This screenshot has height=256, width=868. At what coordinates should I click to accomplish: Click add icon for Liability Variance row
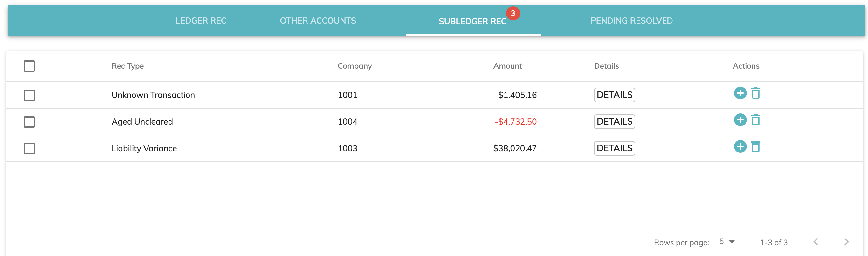[x=740, y=146]
